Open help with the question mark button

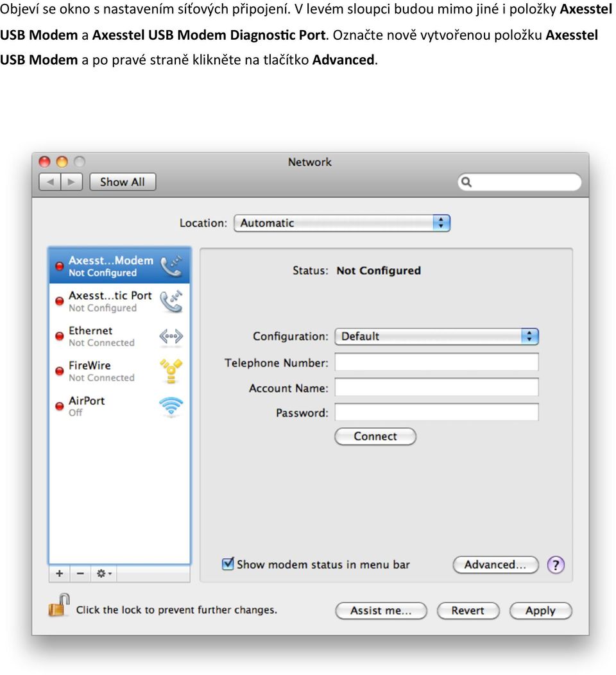556,565
